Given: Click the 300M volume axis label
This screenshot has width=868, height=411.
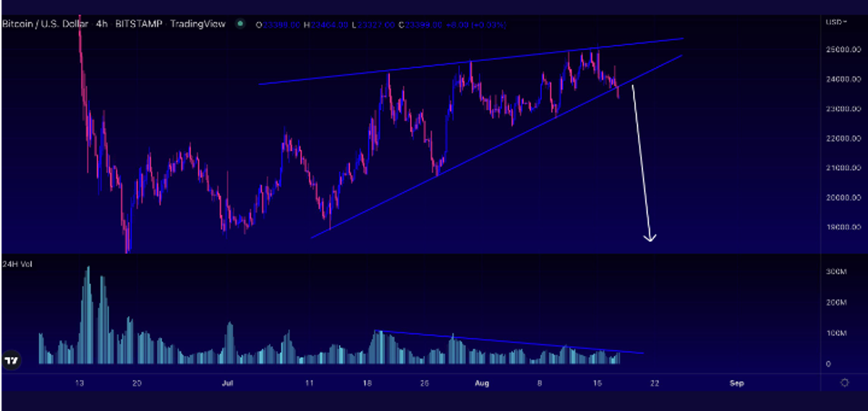Looking at the screenshot, I should point(838,272).
